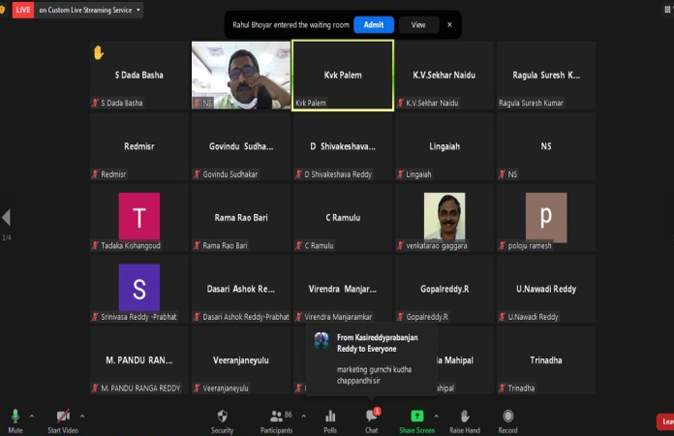
Task: Click the Raise Hand icon
Action: (464, 418)
